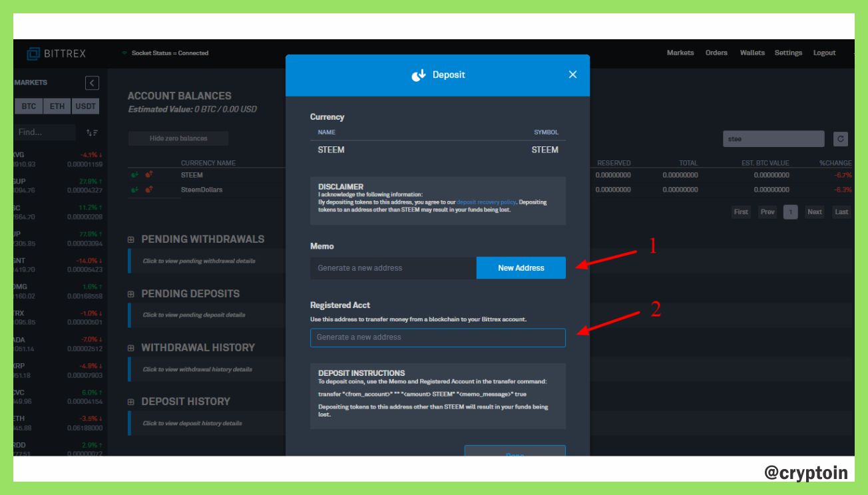Select page 1 in balances pagination
This screenshot has width=868, height=495.
(790, 212)
